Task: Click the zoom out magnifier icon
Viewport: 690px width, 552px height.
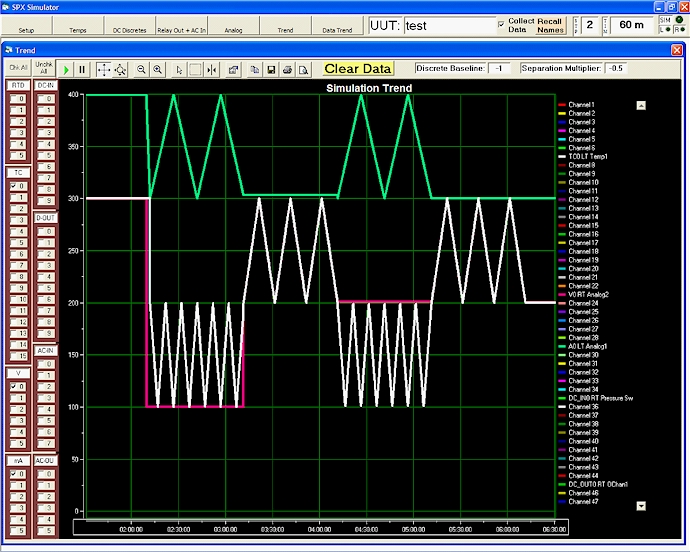Action: [x=141, y=70]
